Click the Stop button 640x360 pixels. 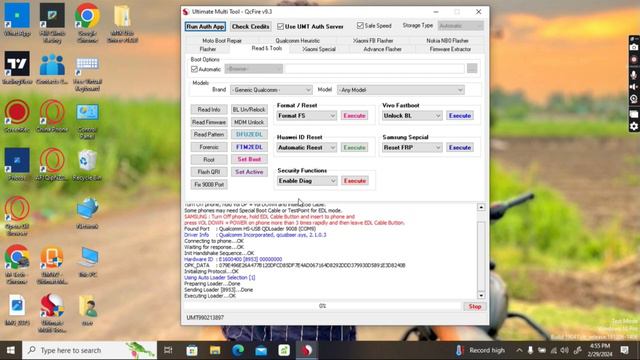pyautogui.click(x=475, y=307)
